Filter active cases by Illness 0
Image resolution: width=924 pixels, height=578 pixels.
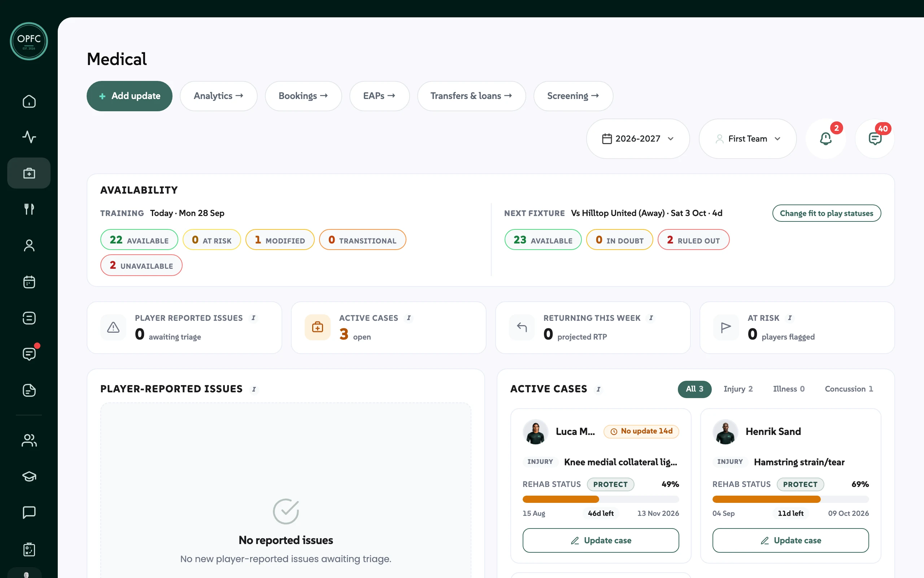(x=788, y=389)
